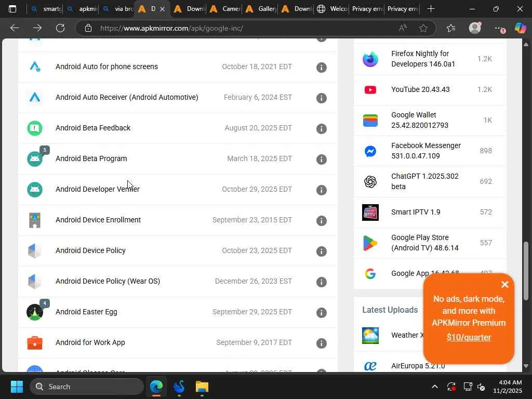This screenshot has width=532, height=399.
Task: Click the Android Developer Verifier app icon
Action: tap(35, 189)
